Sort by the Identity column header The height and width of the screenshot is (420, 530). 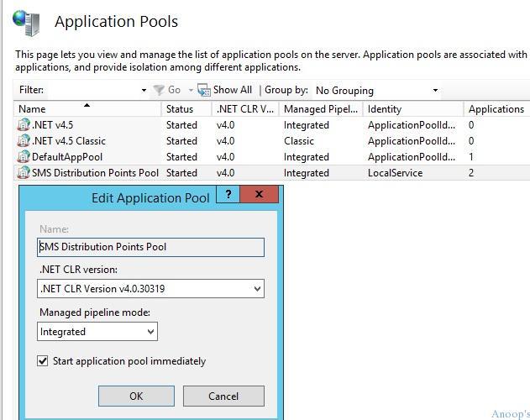413,109
